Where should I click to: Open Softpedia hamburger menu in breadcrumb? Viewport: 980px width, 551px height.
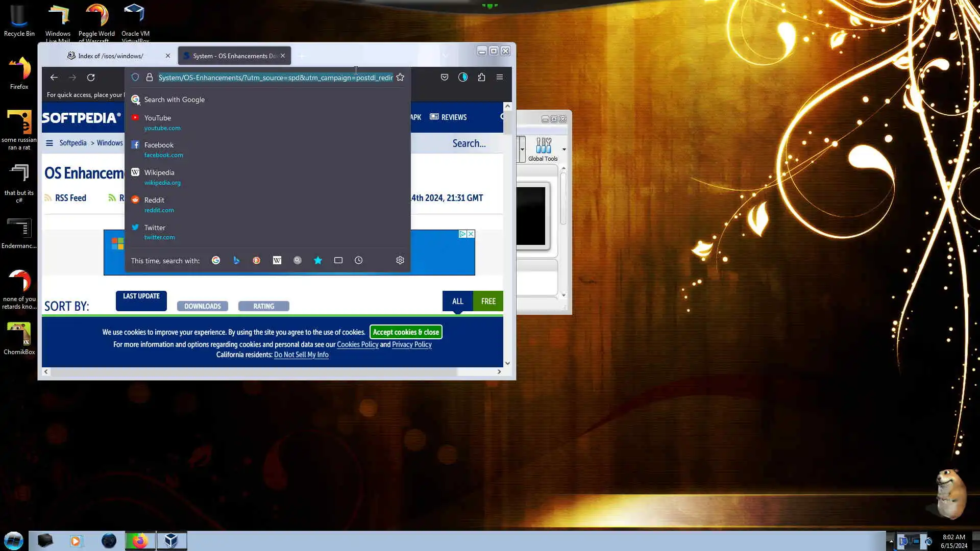50,143
